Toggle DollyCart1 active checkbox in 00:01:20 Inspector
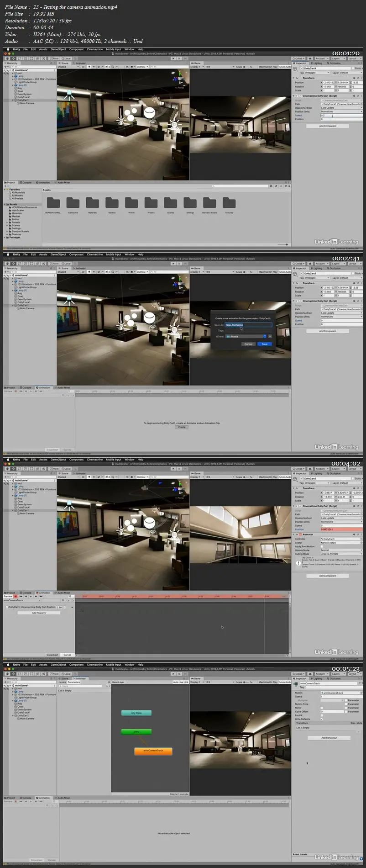This screenshot has width=366, height=868. coord(302,69)
